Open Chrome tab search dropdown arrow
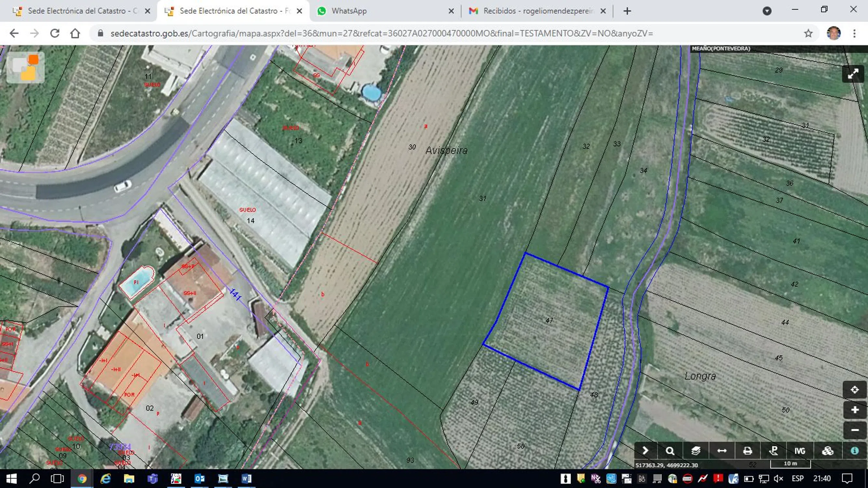Screen dimensions: 868x488 [x=767, y=11]
